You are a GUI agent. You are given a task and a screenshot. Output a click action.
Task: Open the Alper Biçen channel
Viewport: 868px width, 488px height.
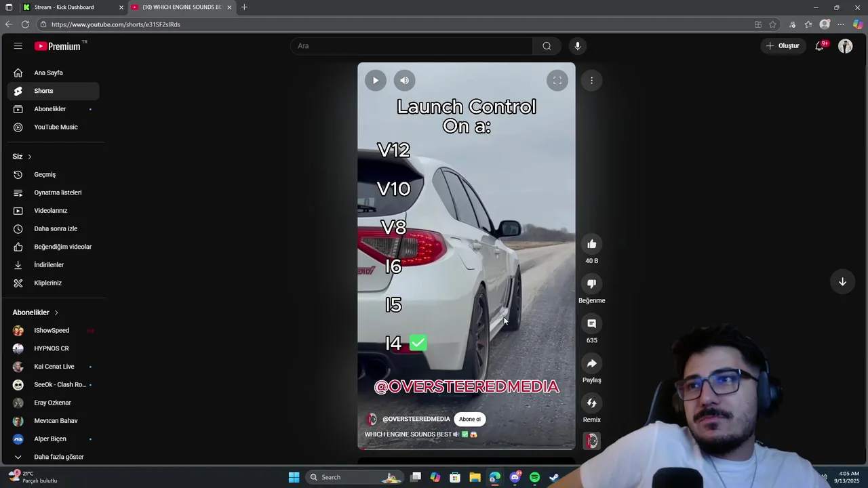pos(54,439)
